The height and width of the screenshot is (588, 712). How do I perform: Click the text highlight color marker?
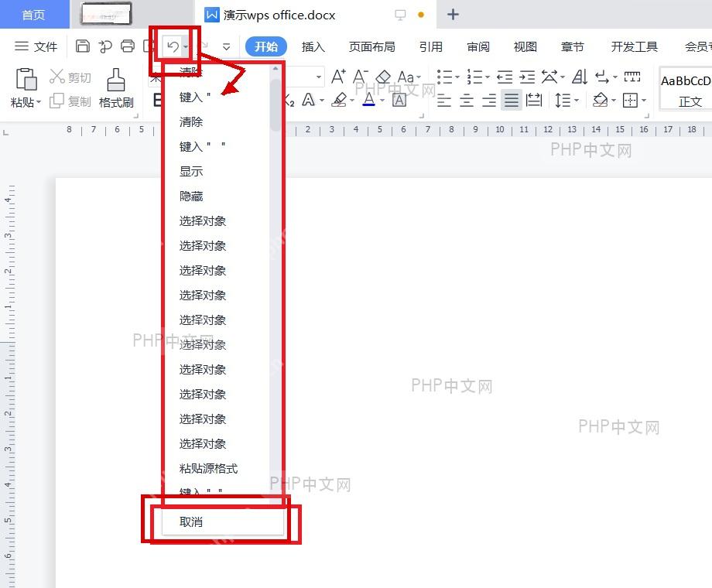(339, 100)
